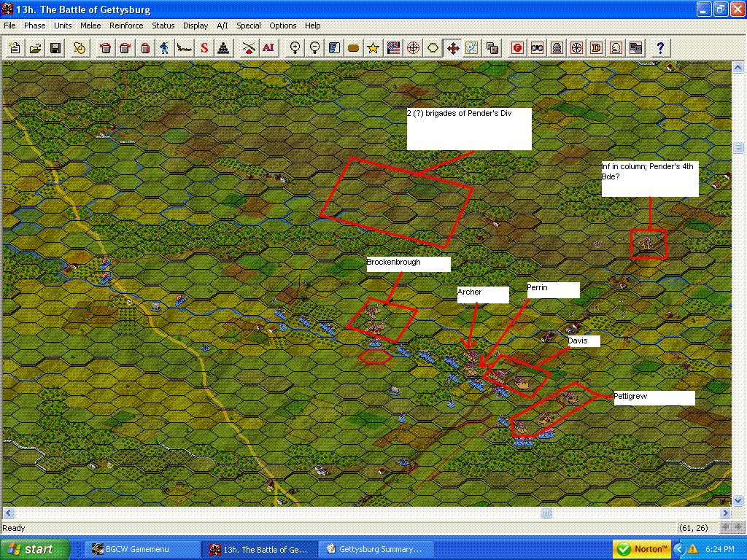The image size is (747, 560).
Task: Click the turn clockwise icon
Action: point(125,47)
